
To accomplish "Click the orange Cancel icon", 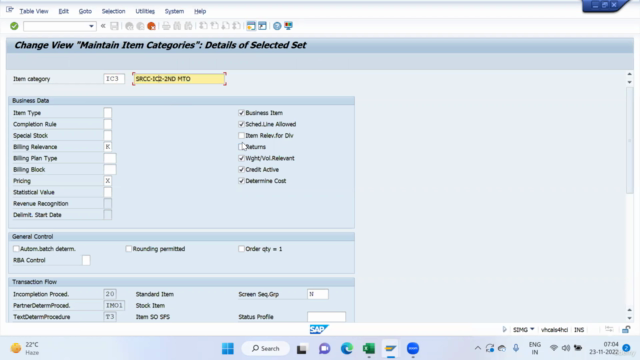I will [151, 26].
